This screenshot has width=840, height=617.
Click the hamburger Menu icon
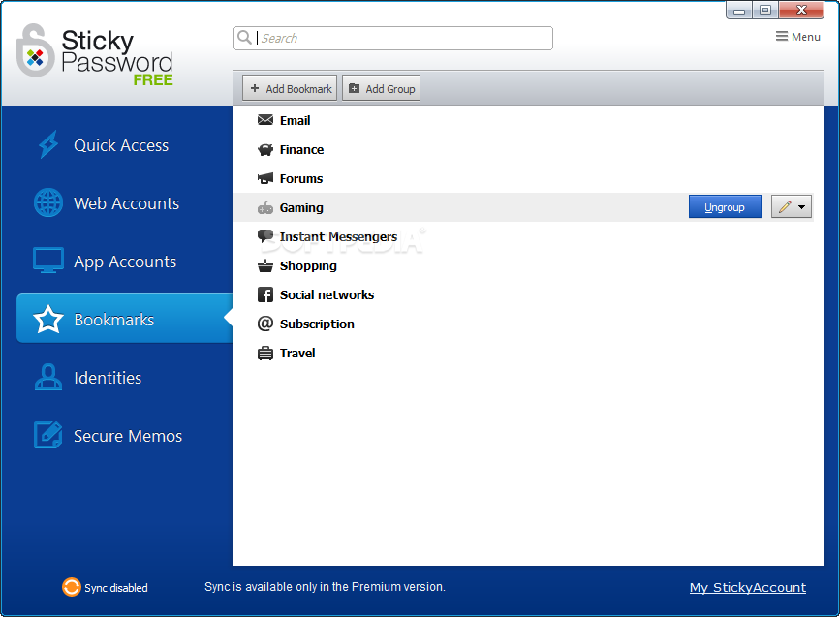[782, 37]
